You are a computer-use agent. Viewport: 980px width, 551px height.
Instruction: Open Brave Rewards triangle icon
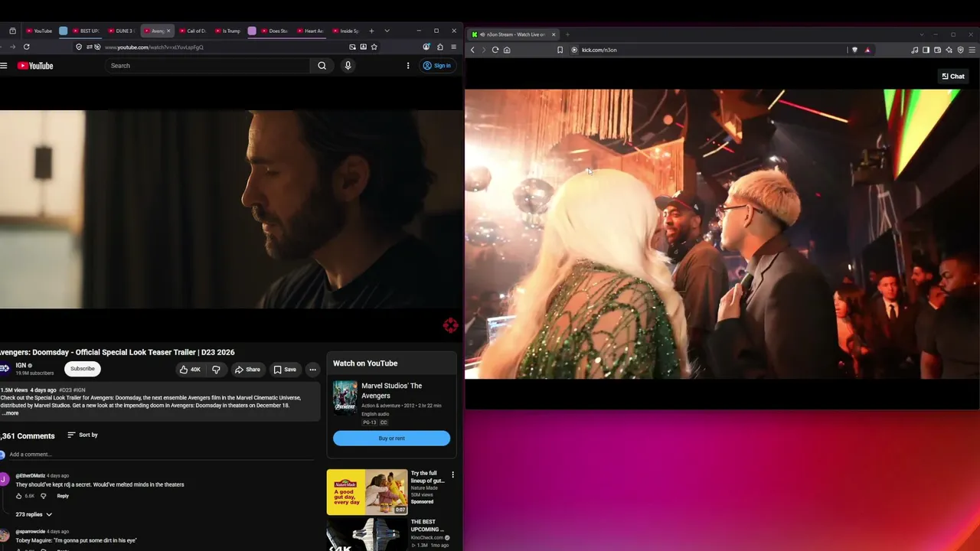pos(867,50)
